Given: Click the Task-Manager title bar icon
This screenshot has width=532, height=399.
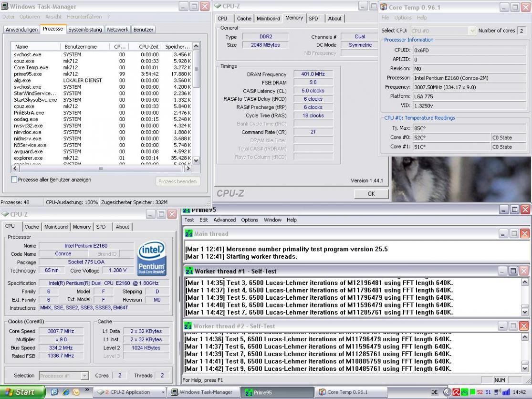Looking at the screenshot, I should click(x=5, y=6).
